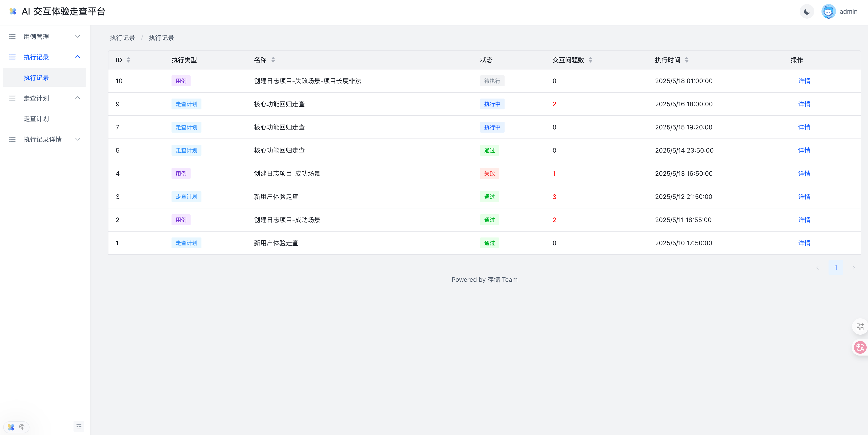Screen dimensions: 868x435
Task: Click the 失败 status tag
Action: tap(489, 174)
